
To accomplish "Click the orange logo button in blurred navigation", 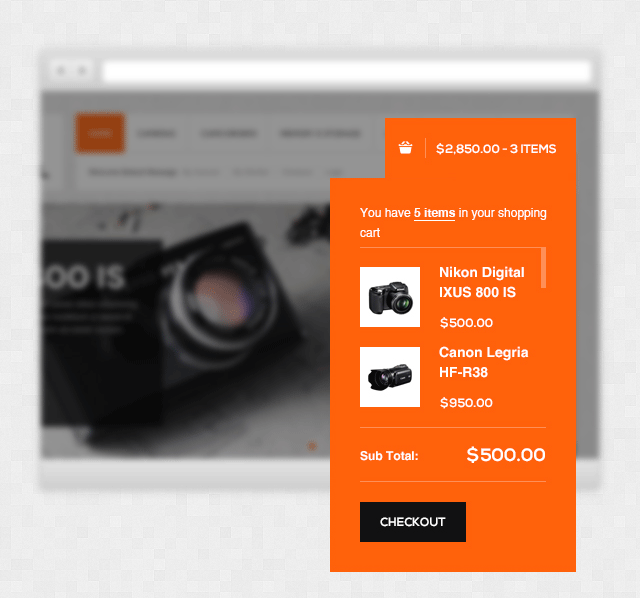I will pos(100,133).
